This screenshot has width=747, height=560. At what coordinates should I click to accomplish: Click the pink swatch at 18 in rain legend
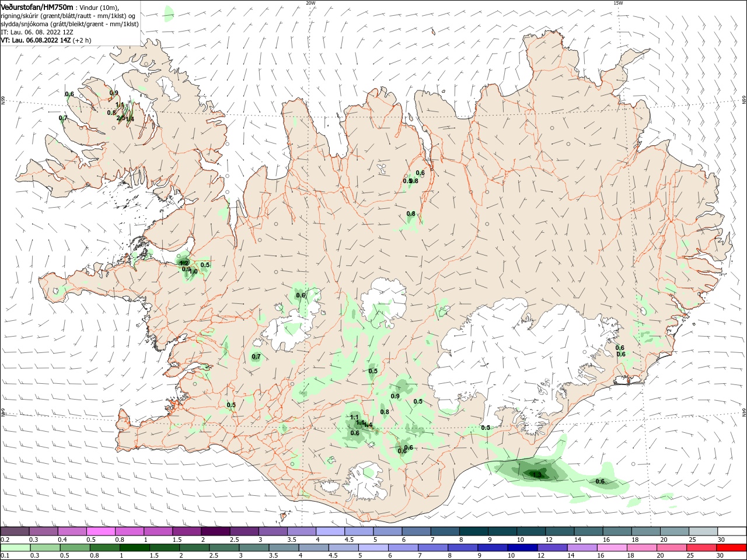click(x=641, y=548)
